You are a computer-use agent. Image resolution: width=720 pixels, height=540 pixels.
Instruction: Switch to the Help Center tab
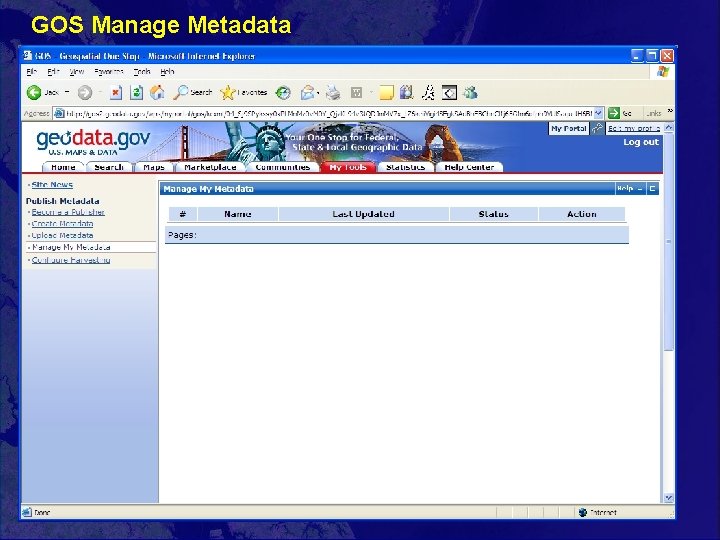click(x=469, y=167)
